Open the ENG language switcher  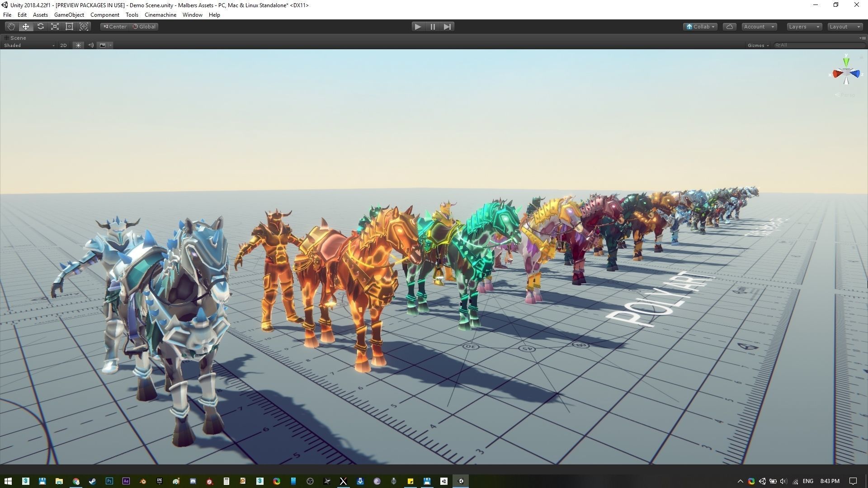point(808,481)
